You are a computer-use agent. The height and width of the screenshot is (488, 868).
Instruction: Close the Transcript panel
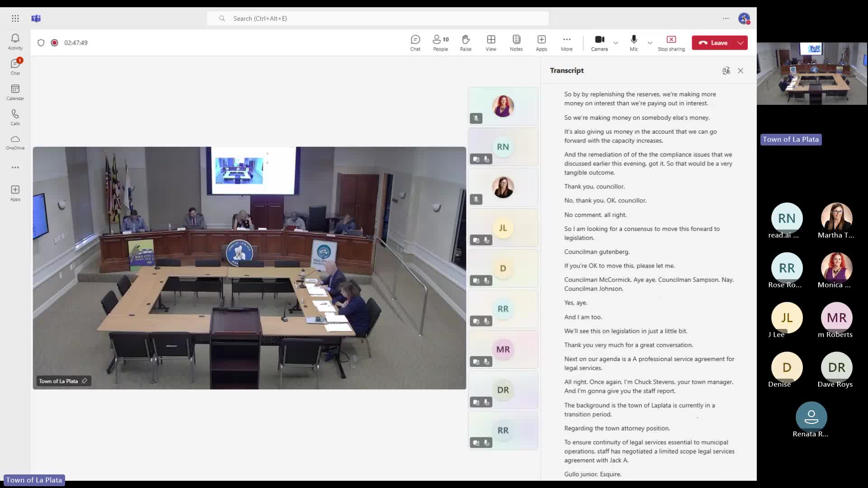741,70
